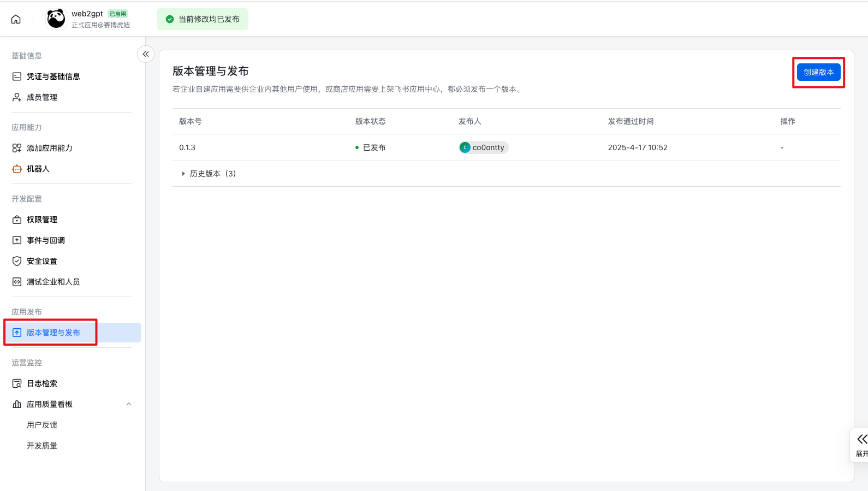Viewport: 868px width, 491px height.
Task: Go to 用户反馈 sub-item
Action: [x=42, y=425]
